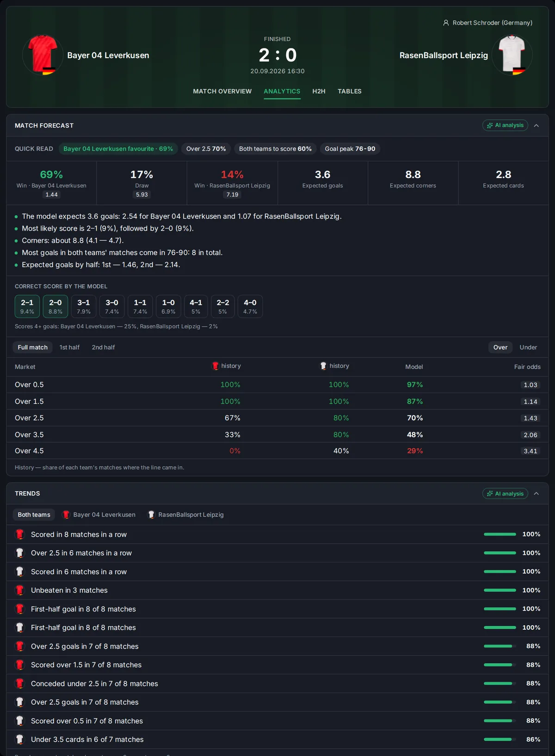Click jersey icon on Unbeaten in 3 matches row
Viewport: 555px width, 756px height.
tap(20, 590)
